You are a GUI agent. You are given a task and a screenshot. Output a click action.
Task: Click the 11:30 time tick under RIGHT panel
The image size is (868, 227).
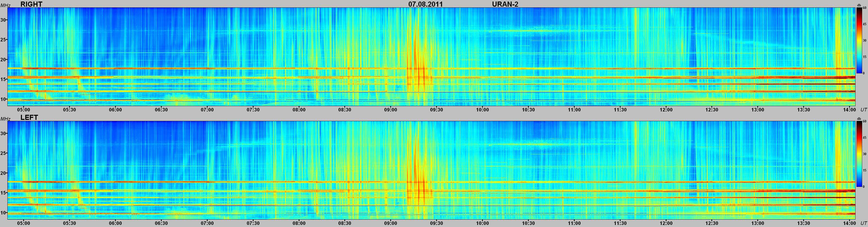(620, 110)
